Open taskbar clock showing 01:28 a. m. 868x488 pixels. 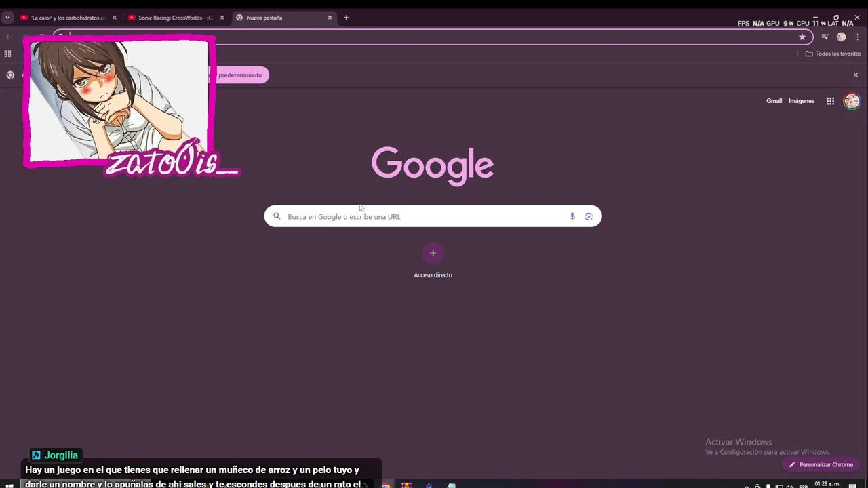click(827, 485)
